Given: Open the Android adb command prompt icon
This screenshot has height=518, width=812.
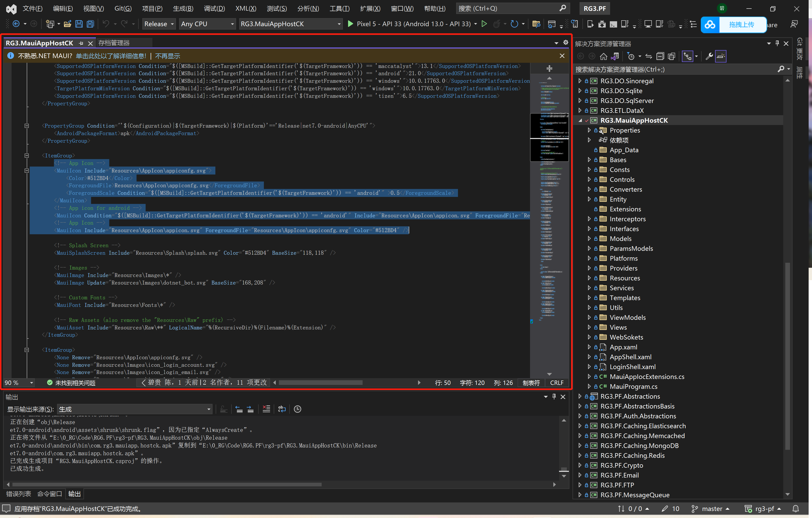Looking at the screenshot, I should [x=613, y=24].
